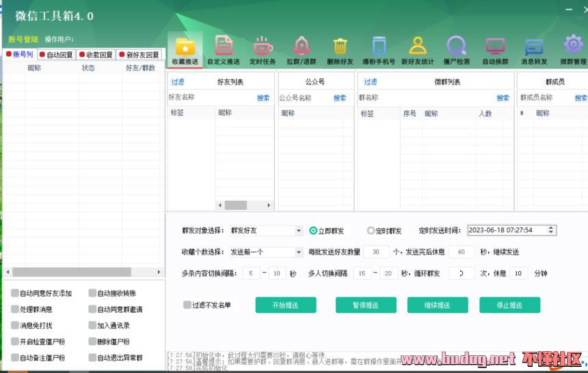This screenshot has width=588, height=373.
Task: Switch to the 新好友回复 tab
Action: 139,55
